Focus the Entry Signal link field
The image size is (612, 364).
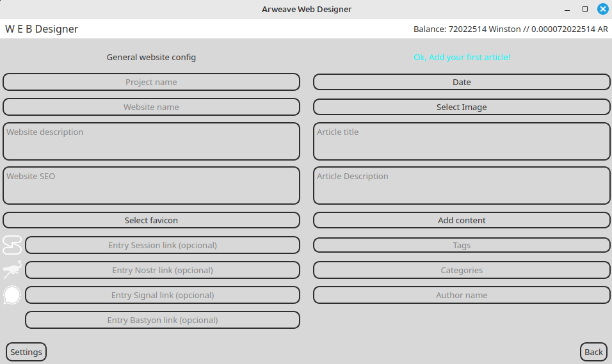[x=163, y=295]
